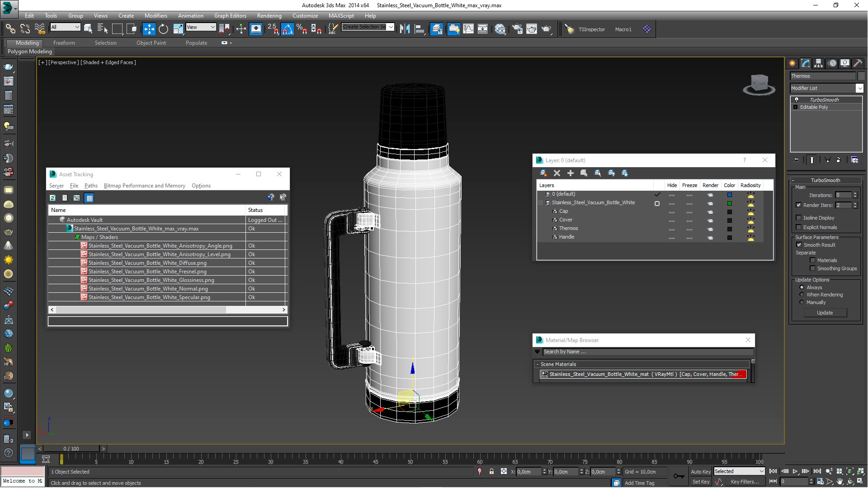This screenshot has width=868, height=488.
Task: Click the Search by Name field
Action: tap(648, 352)
